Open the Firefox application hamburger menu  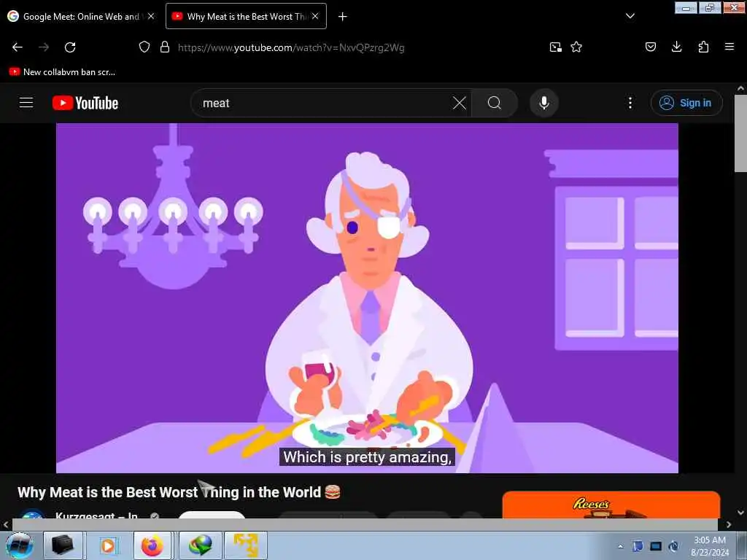729,47
